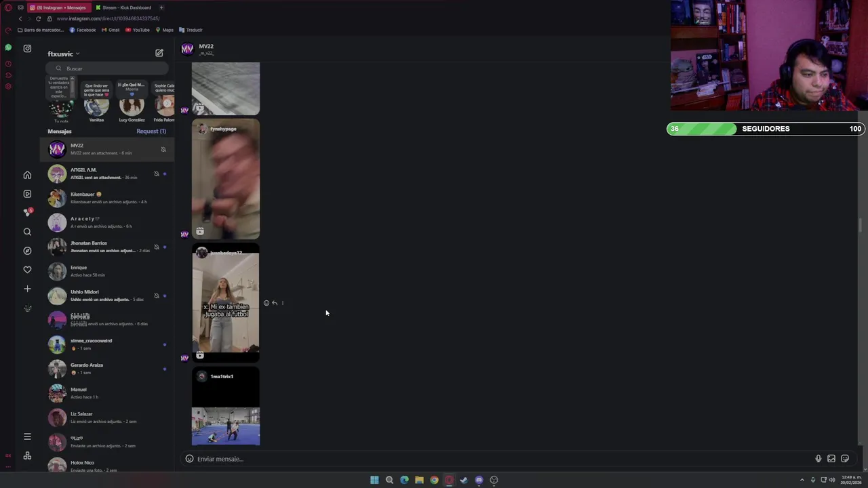Viewport: 868px width, 488px height.
Task: Open Instagram Search magnifier icon
Action: click(27, 232)
